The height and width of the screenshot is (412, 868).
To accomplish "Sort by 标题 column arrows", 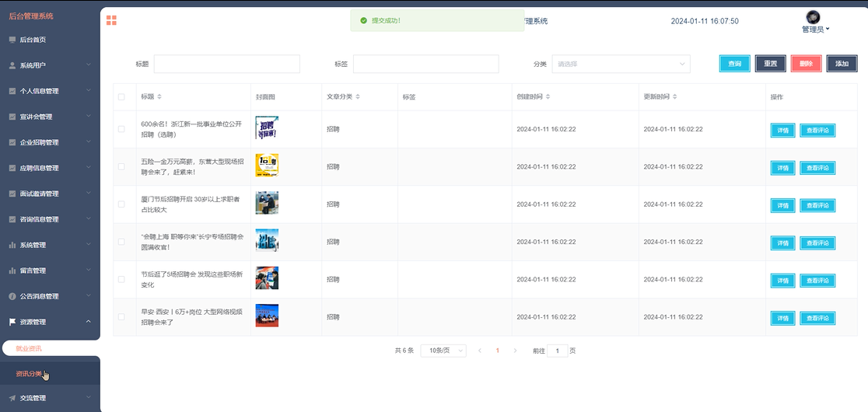I will [159, 96].
